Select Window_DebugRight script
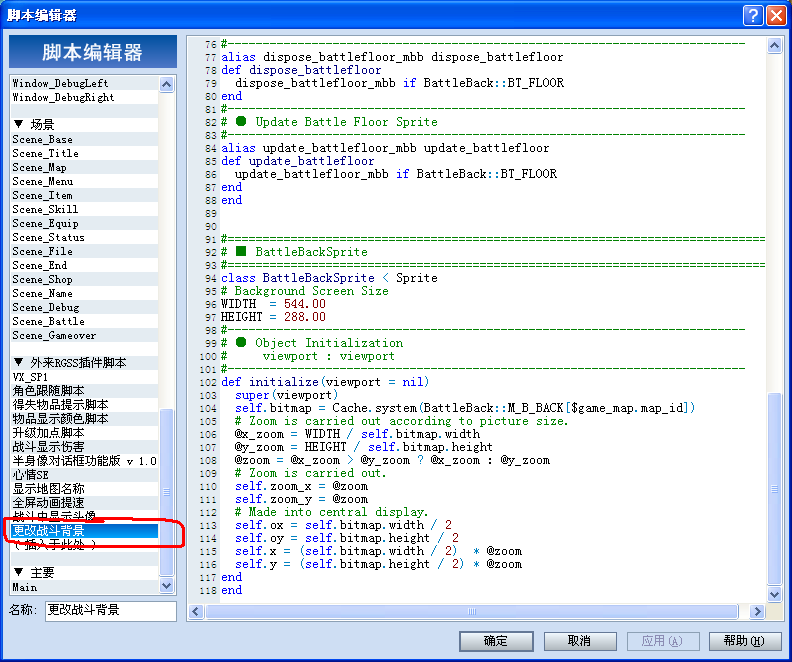 point(84,97)
